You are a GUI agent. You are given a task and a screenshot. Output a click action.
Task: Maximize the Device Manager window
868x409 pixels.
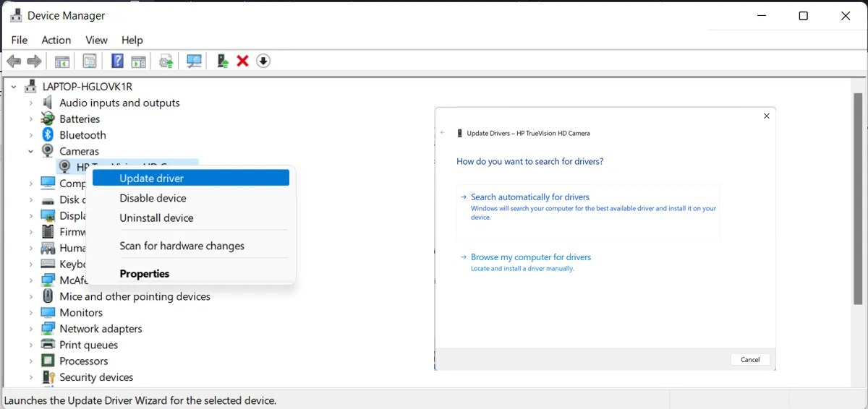tap(803, 16)
